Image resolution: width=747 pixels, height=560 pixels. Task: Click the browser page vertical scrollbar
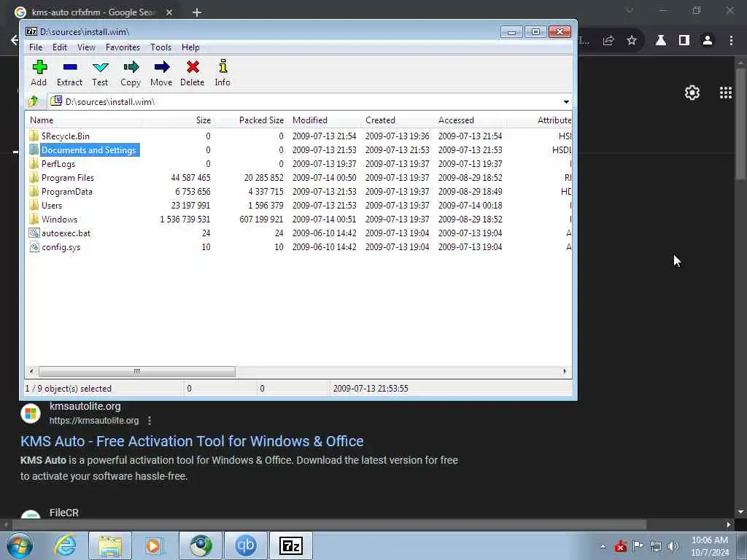tap(740, 124)
